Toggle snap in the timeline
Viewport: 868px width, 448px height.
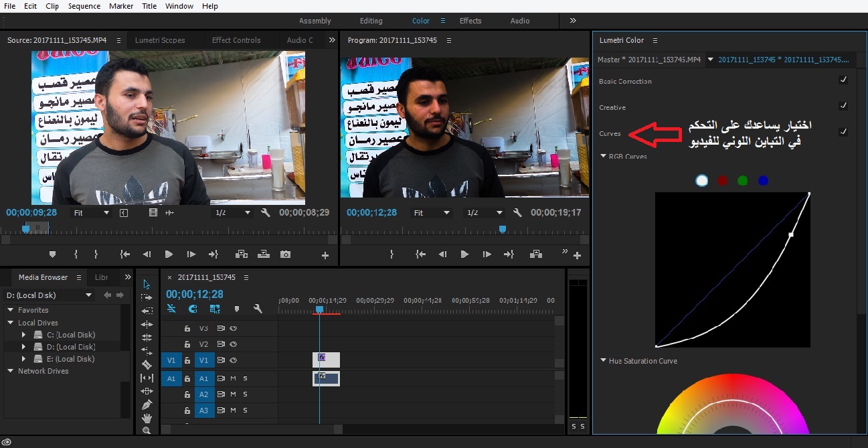click(x=193, y=309)
